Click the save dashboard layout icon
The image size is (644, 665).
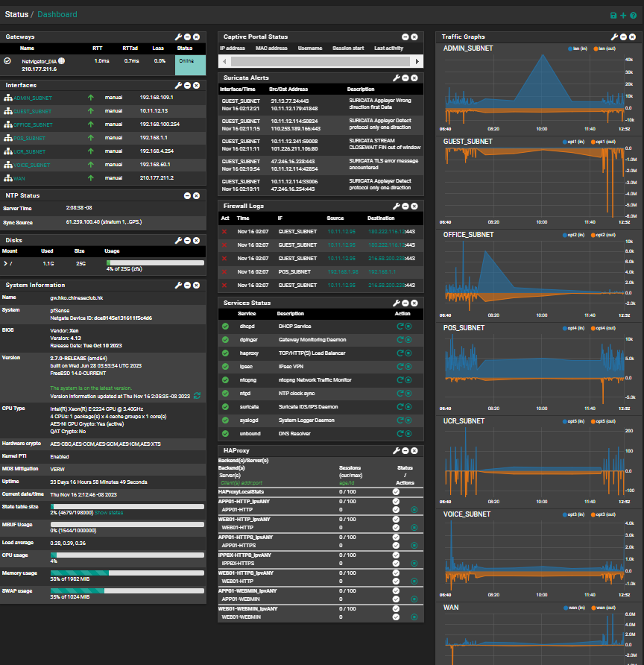coord(613,15)
